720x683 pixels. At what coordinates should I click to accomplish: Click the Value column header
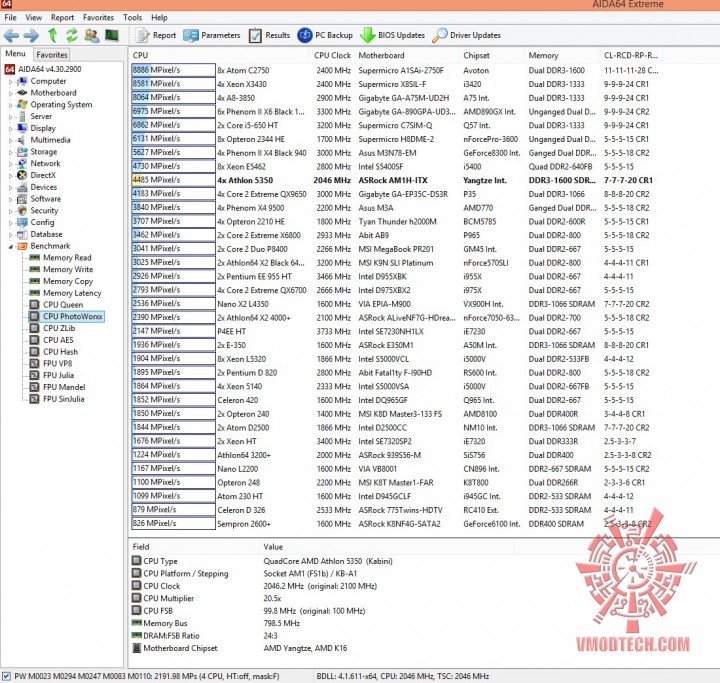click(387, 547)
